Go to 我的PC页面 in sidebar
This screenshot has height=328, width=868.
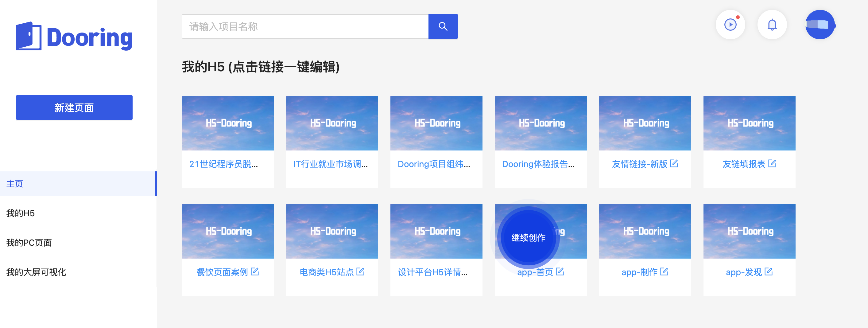pos(29,243)
